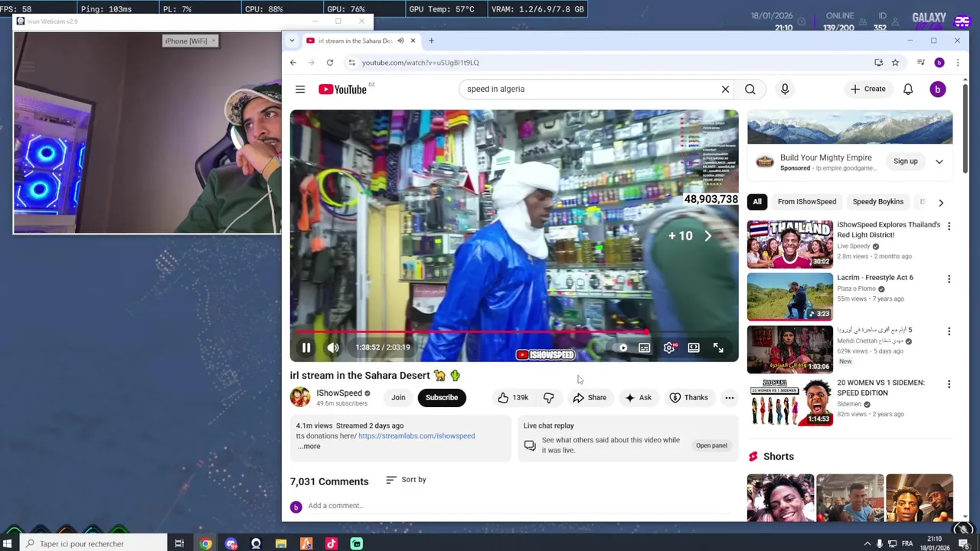Image resolution: width=980 pixels, height=551 pixels.
Task: Open the streamlabs.com/ishowspeed link
Action: click(416, 436)
